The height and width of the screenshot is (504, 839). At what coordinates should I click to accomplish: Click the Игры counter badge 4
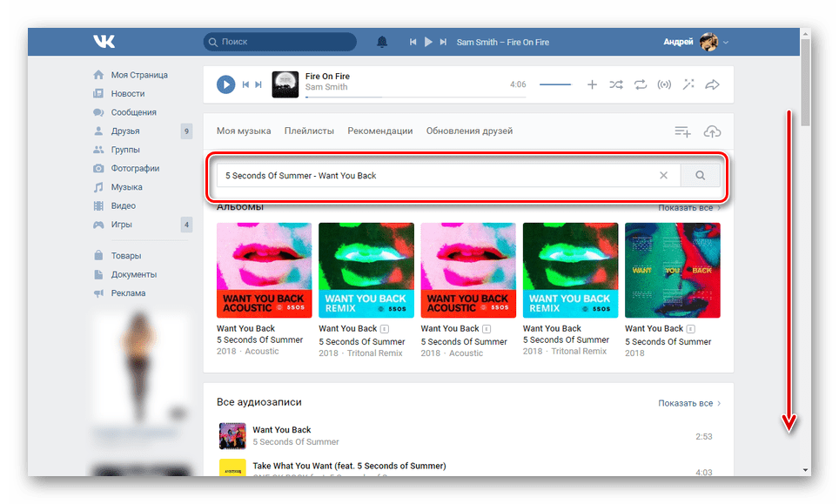[x=186, y=225]
